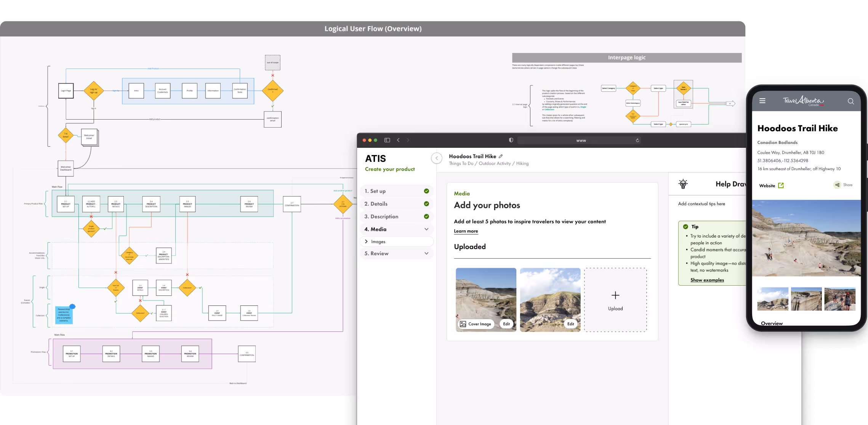Click the Show examples link
This screenshot has height=425, width=868.
click(707, 280)
